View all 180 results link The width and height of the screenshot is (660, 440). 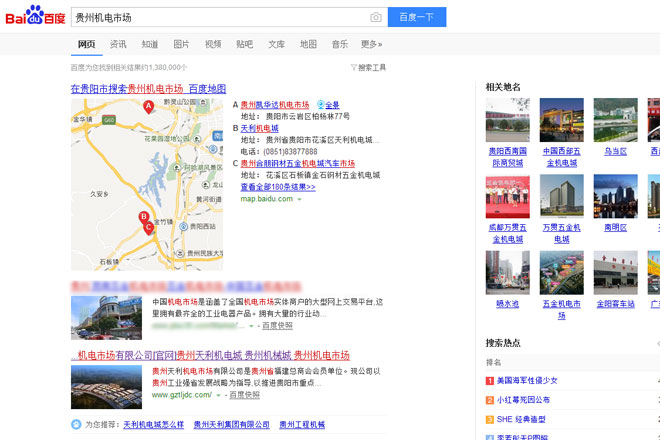[x=278, y=187]
